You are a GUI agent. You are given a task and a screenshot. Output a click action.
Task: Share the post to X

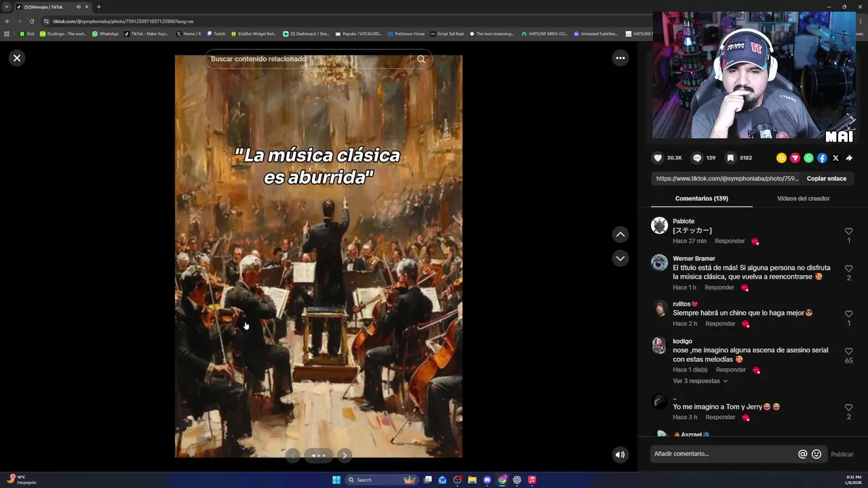click(835, 158)
